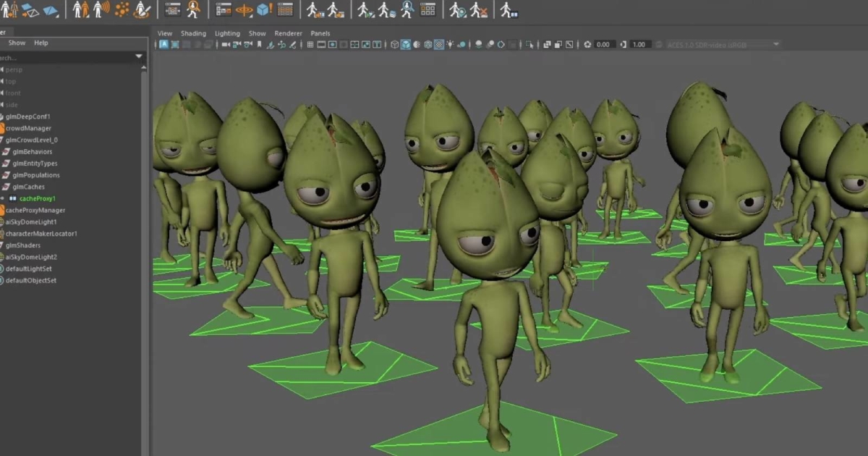The height and width of the screenshot is (456, 868).
Task: Click the crowdManager orange node icon
Action: pos(1,128)
